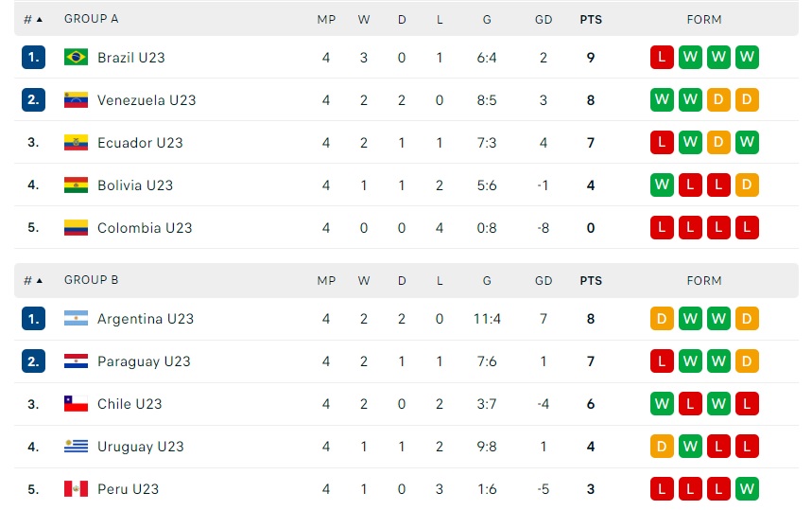Open the Bolivia U23 team link
Image resolution: width=812 pixels, height=510 pixels.
pos(135,185)
